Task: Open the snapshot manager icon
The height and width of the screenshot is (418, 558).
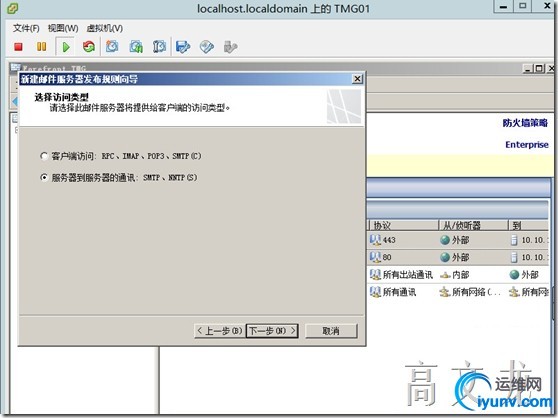Action: click(x=159, y=47)
